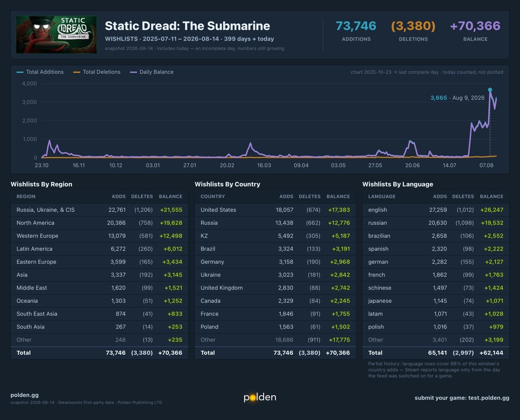
Task: Select the Brazil country row
Action: pos(275,249)
